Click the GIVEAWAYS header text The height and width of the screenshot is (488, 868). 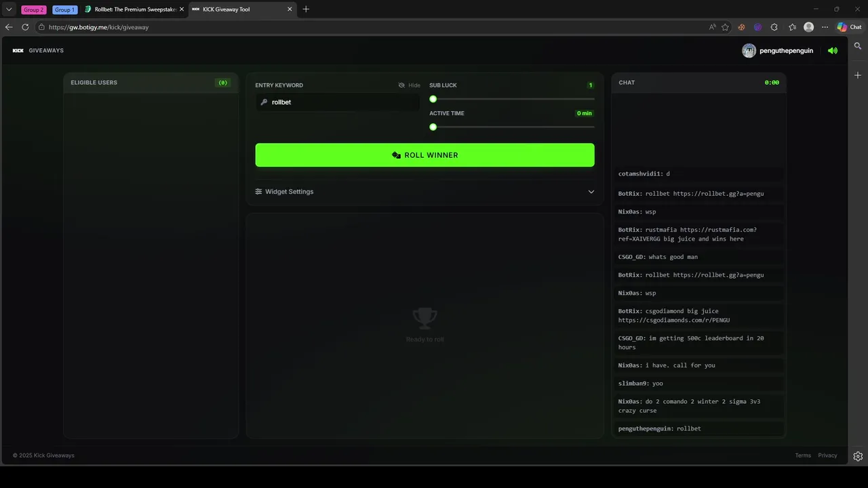(46, 51)
